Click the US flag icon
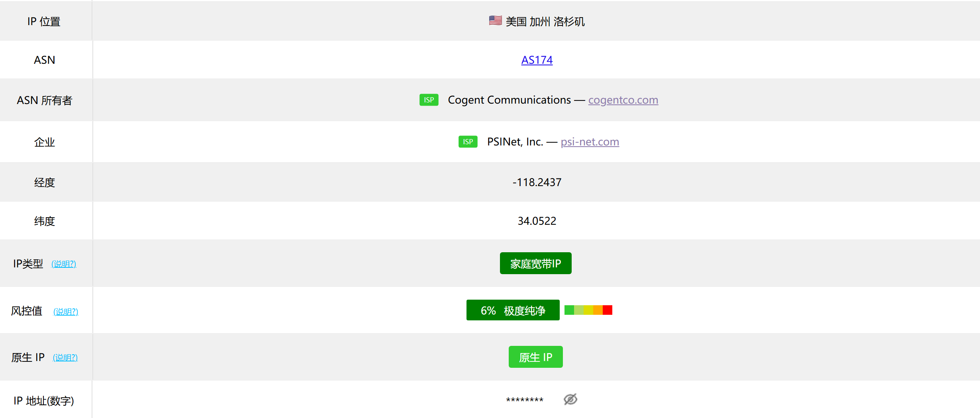Screen dimensions: 980x418 pos(495,21)
